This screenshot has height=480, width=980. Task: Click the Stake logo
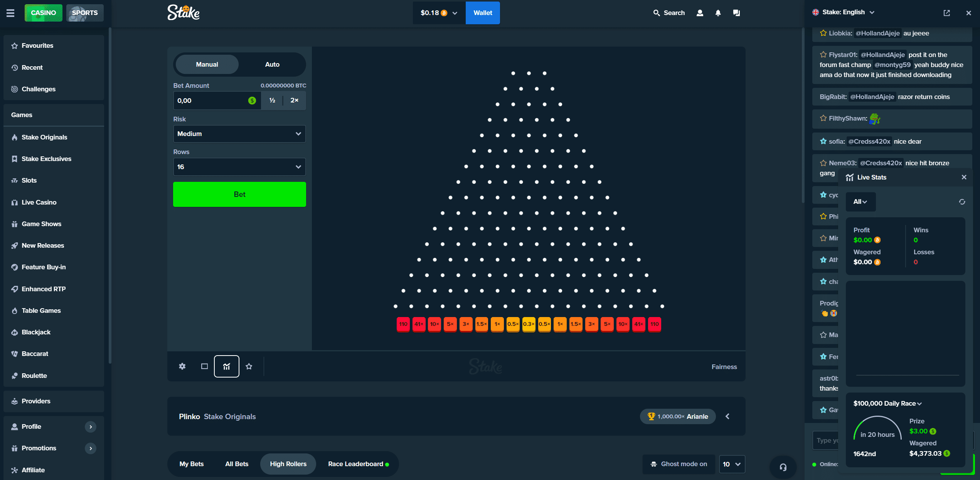[x=184, y=13]
